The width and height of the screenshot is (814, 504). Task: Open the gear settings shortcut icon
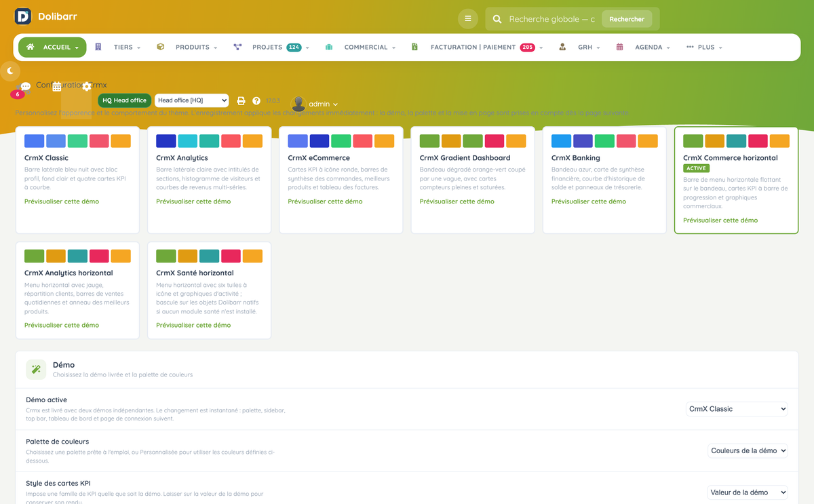coord(87,86)
